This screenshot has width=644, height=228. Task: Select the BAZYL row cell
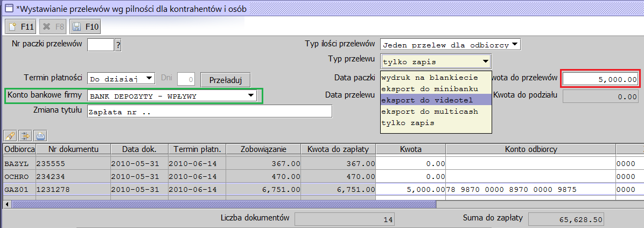coord(19,163)
